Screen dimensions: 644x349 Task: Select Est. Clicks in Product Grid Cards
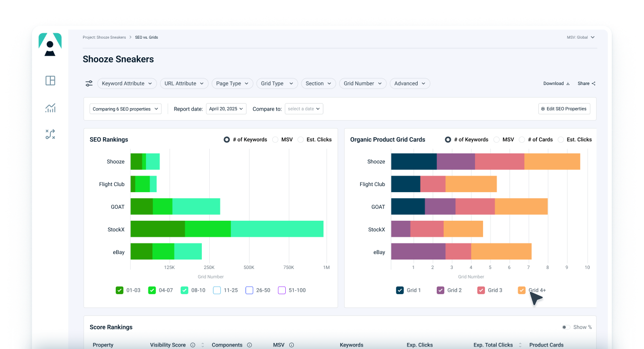tap(561, 139)
